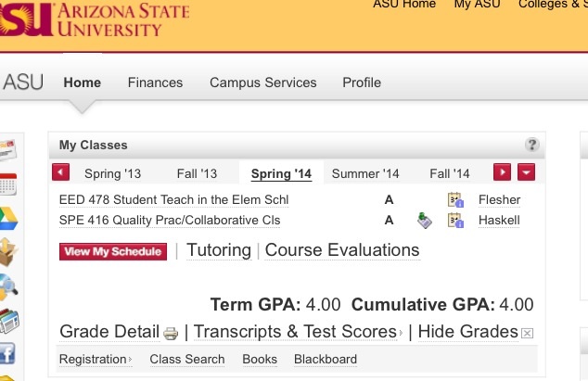
Task: Open the Finances navigation tab
Action: tap(155, 83)
